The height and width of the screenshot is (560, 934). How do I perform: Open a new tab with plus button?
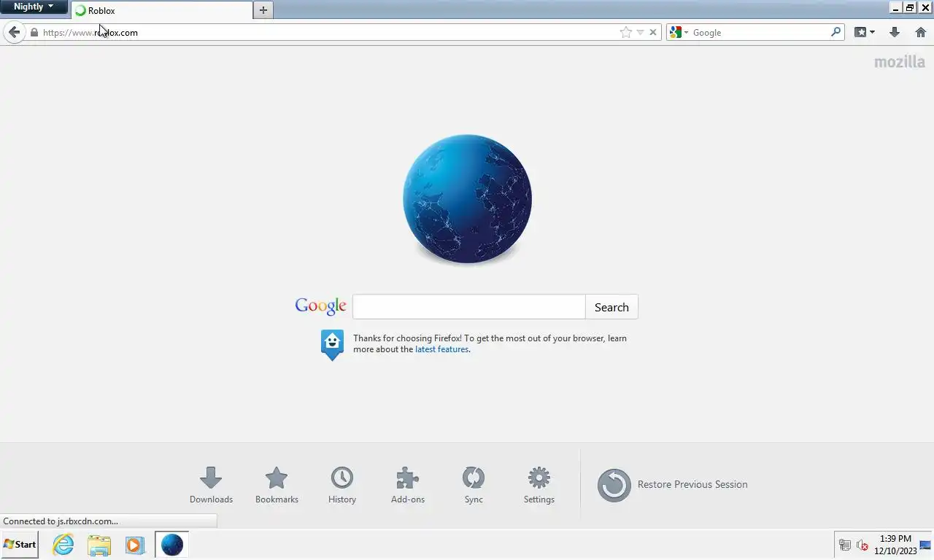point(263,10)
